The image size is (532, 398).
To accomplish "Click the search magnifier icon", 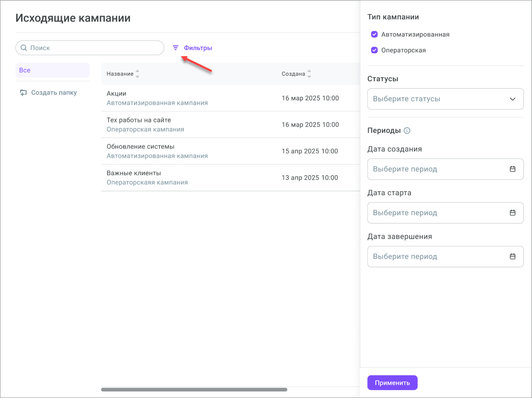I will 24,48.
